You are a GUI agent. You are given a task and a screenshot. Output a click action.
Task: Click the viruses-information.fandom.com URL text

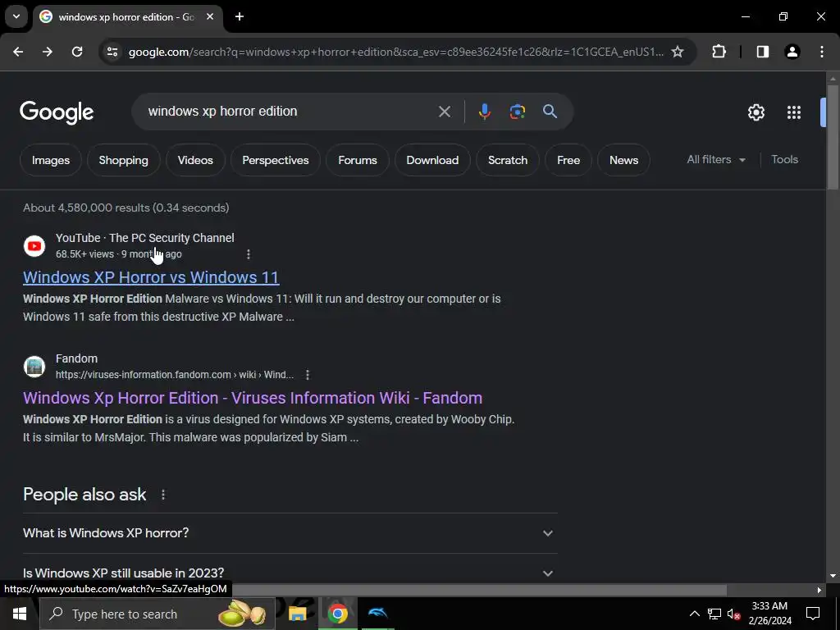175,375
